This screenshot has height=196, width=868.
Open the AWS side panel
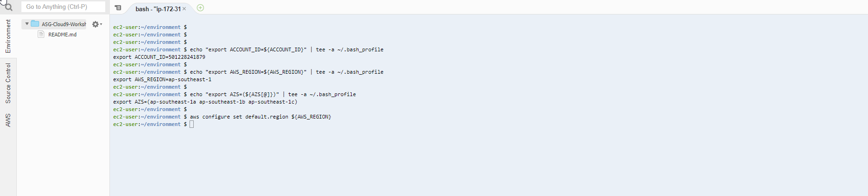(x=8, y=120)
